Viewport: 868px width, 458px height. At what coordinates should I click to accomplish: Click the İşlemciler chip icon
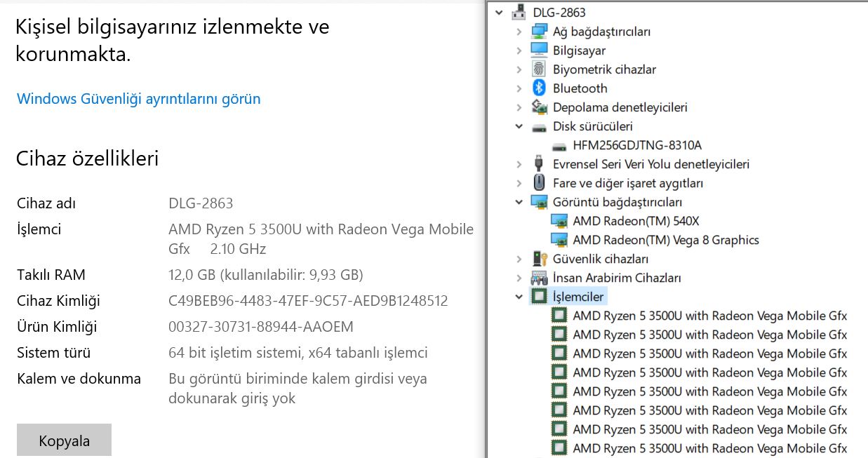(539, 296)
